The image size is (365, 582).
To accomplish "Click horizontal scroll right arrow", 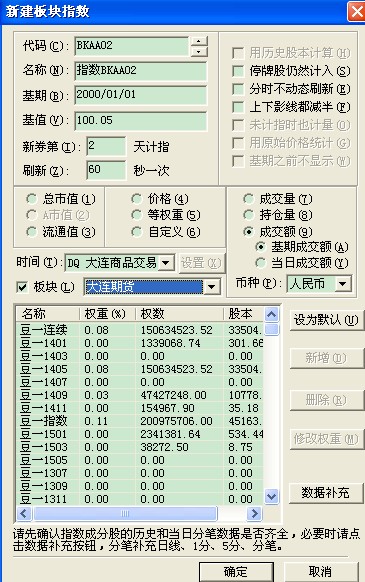I will [x=255, y=514].
